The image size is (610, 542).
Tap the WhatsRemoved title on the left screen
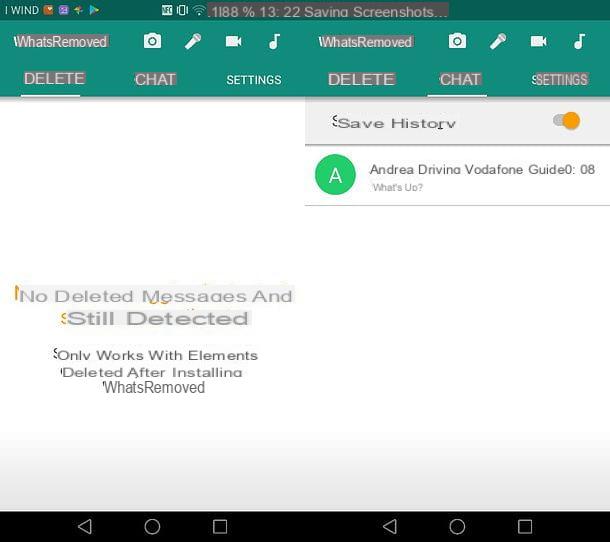click(x=60, y=42)
